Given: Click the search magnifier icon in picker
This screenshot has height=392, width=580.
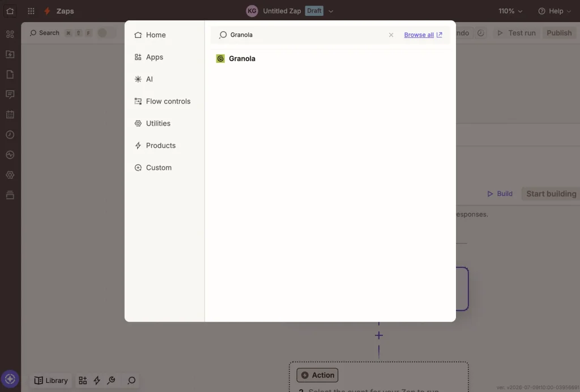Looking at the screenshot, I should (223, 35).
